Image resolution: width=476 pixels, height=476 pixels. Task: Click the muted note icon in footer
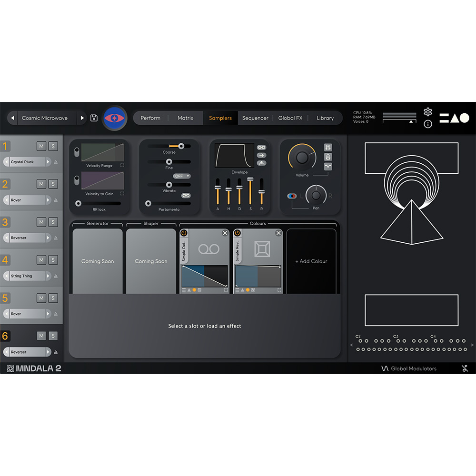click(x=465, y=368)
